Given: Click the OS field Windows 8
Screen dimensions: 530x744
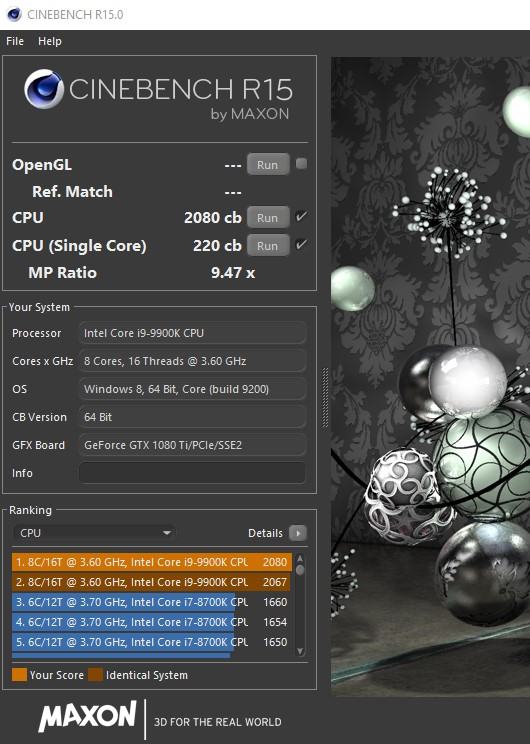Looking at the screenshot, I should coord(192,389).
